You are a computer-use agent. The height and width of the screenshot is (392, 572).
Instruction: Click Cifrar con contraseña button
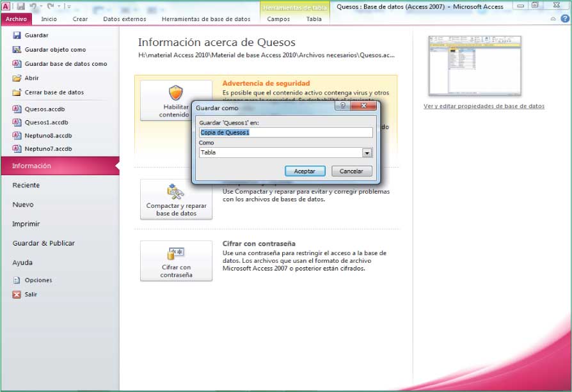click(176, 260)
